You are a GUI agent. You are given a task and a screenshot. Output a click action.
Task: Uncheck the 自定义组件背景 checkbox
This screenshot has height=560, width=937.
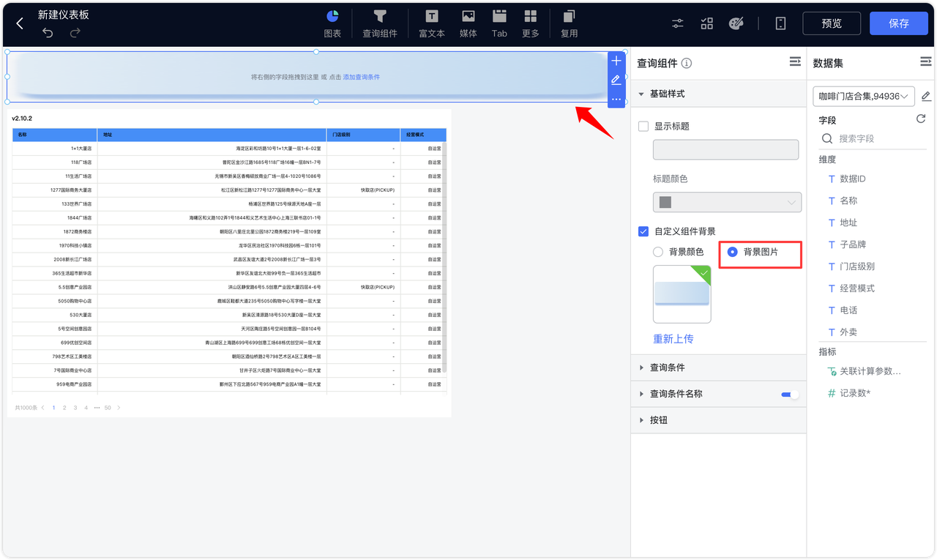(x=643, y=231)
